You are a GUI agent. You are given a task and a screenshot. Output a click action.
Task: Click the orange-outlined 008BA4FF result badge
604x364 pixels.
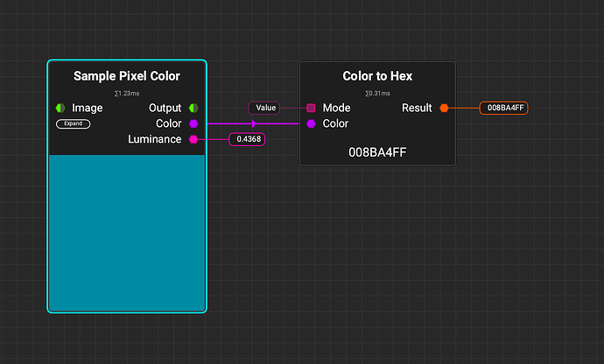(x=503, y=108)
